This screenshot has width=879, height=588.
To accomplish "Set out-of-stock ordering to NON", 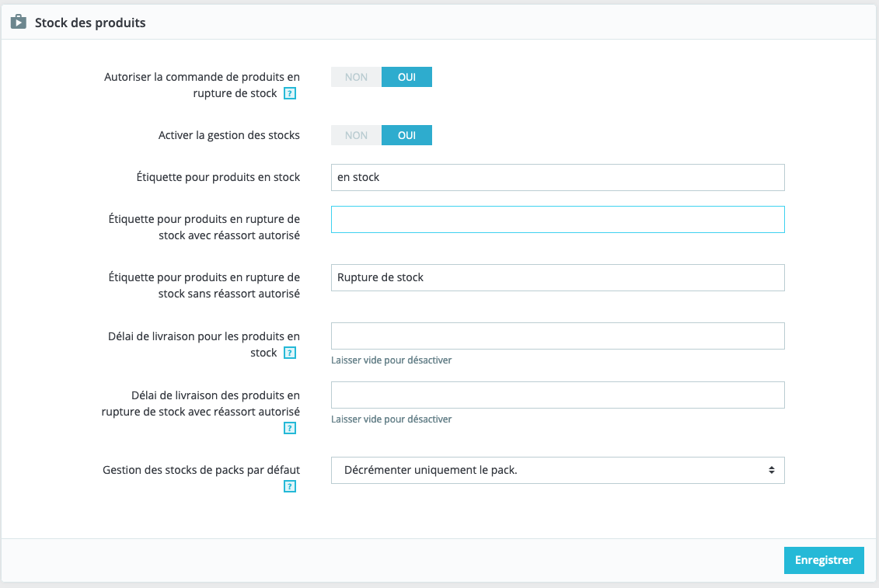I will 356,77.
